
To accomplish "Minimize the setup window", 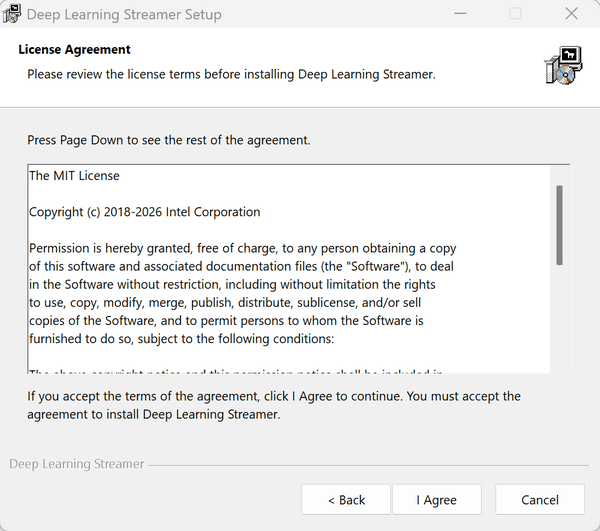I will [460, 14].
